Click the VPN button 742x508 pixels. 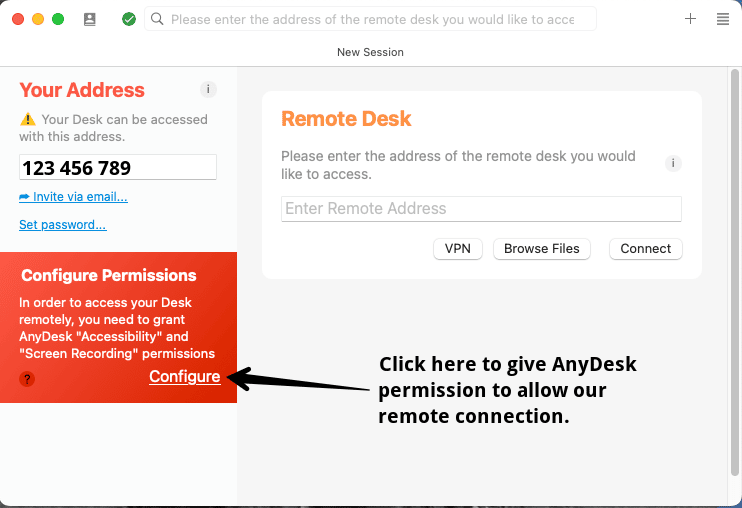point(458,249)
